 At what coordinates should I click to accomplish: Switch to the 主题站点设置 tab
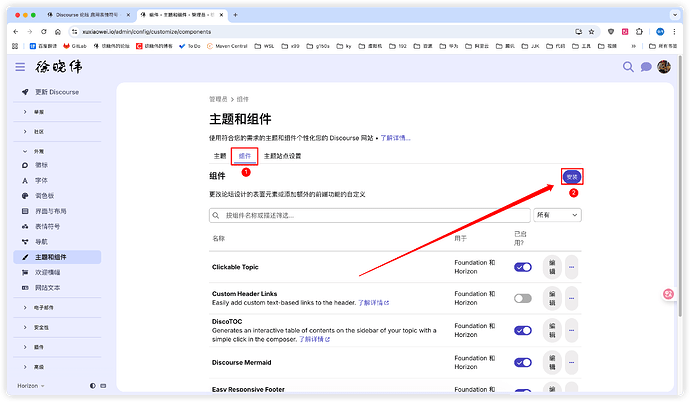point(283,156)
